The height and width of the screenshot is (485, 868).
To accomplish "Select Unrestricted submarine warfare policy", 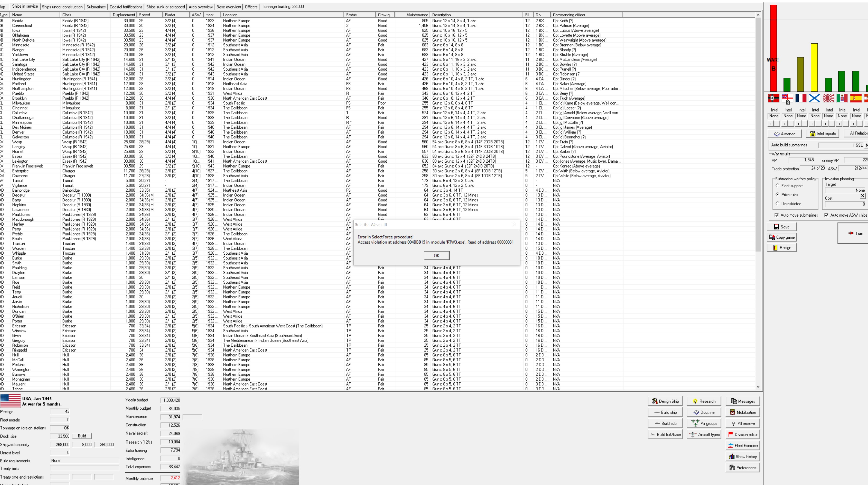I will coord(777,203).
